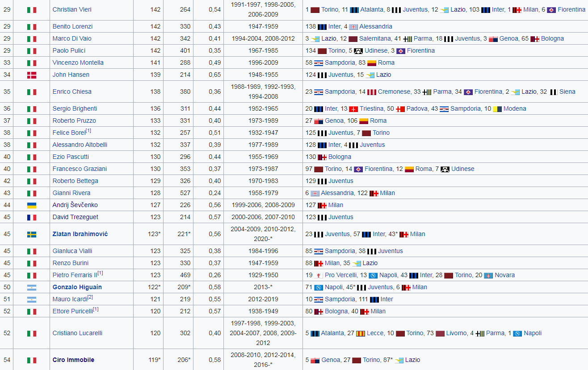Viewport: 588px width, 370px height.
Task: Click the Pro Vercelli icon in Pietro Ferraris's row
Action: (319, 275)
